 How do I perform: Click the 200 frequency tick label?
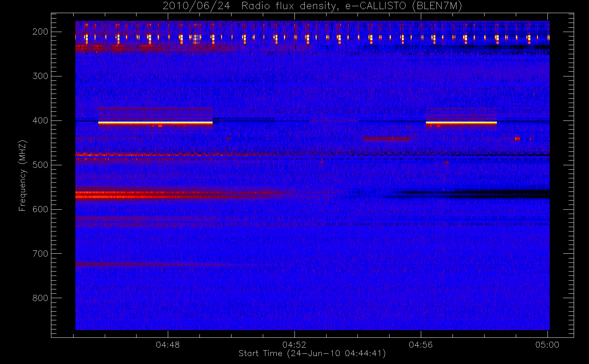pyautogui.click(x=40, y=32)
